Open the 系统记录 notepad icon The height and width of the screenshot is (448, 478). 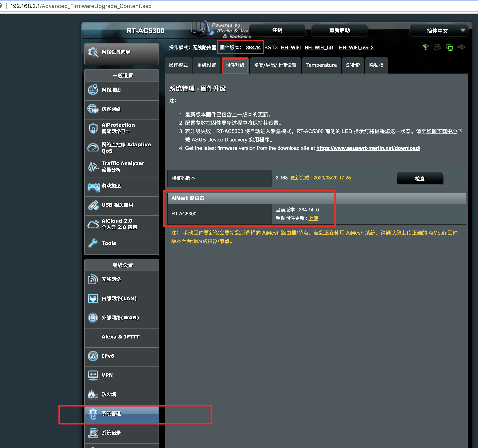93,433
